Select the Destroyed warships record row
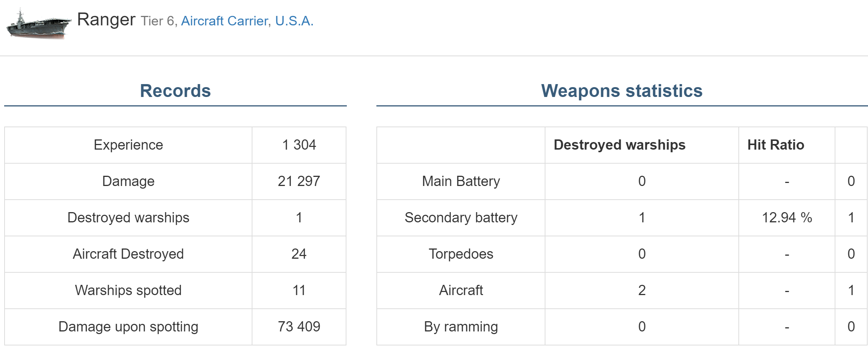This screenshot has height=350, width=868. click(128, 217)
